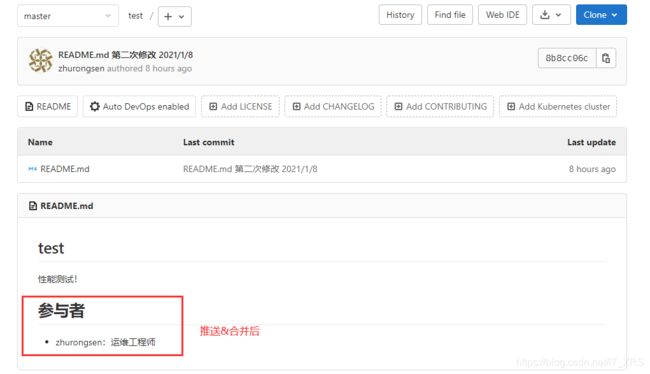The width and height of the screenshot is (650, 374).
Task: Click 'authored 8 hours ago' text
Action: point(149,68)
